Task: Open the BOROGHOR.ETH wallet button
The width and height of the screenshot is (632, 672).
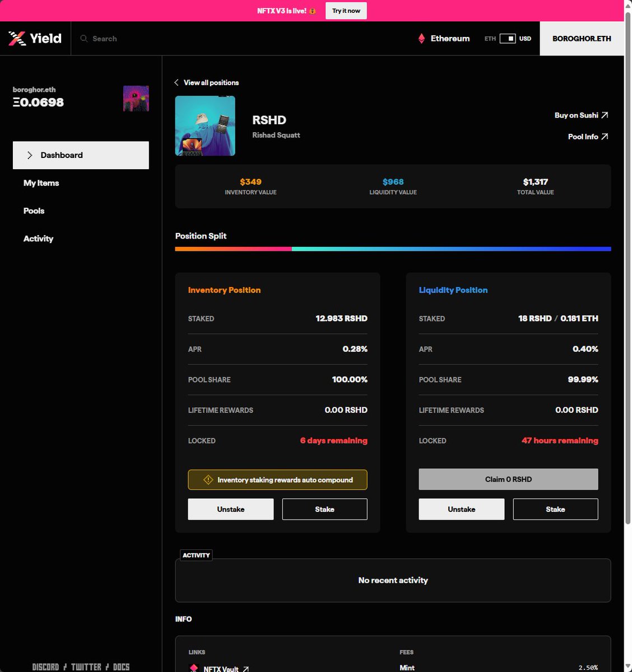Action: (582, 39)
